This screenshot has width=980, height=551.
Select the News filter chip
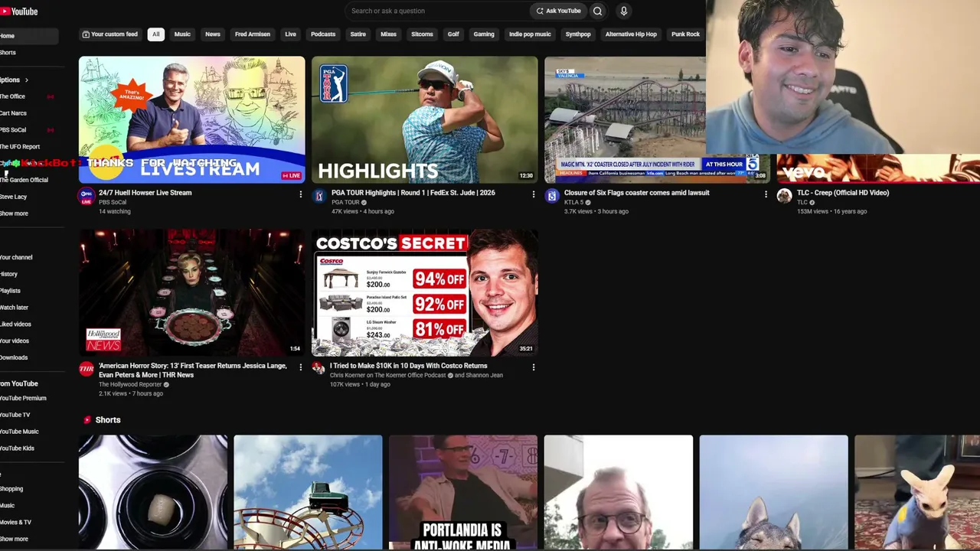(213, 34)
